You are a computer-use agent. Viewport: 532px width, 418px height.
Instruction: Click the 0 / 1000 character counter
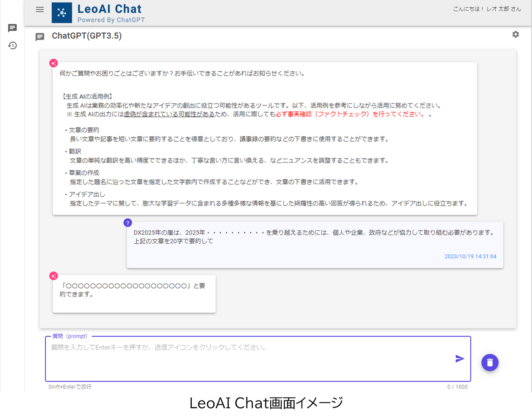tap(457, 387)
